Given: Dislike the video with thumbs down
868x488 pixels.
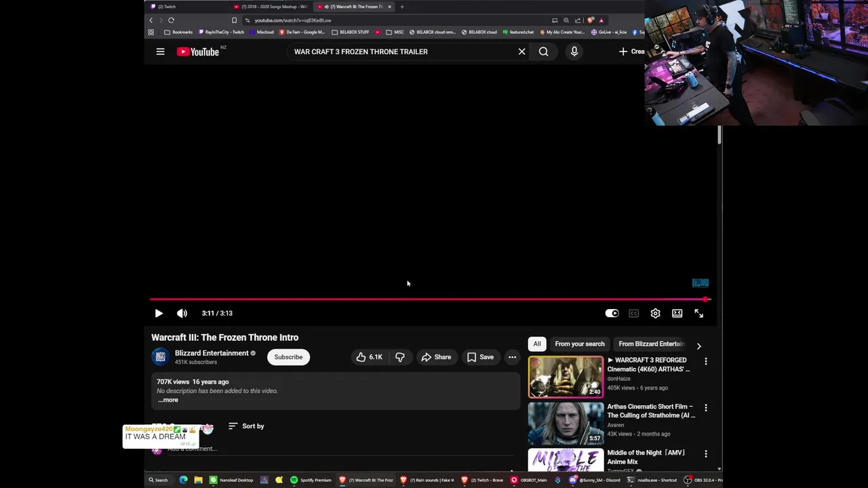Looking at the screenshot, I should (400, 357).
